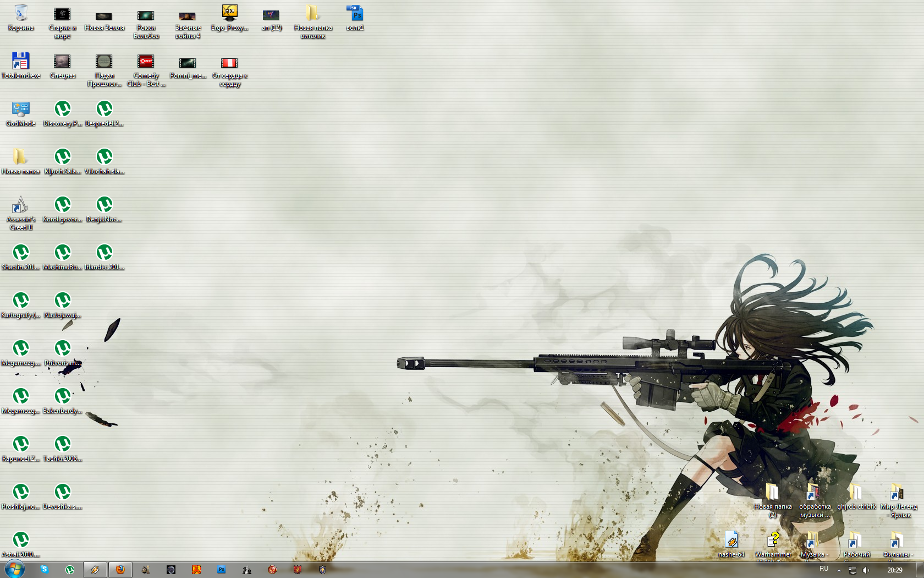The height and width of the screenshot is (578, 924).
Task: Launch Photoshop from the taskbar
Action: pos(222,570)
